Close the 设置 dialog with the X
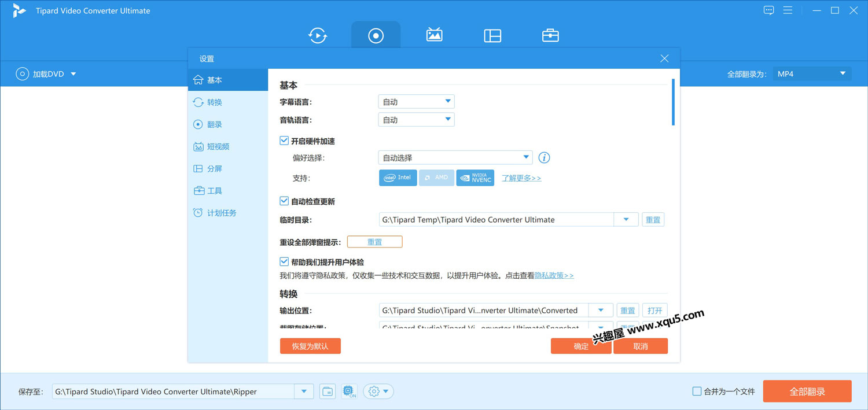Screen dimensions: 868x410 tap(664, 58)
